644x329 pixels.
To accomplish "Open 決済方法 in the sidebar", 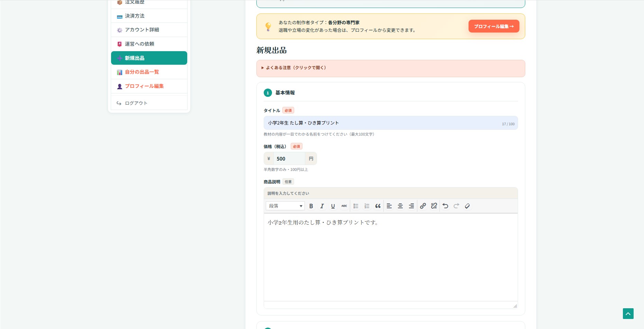I will (149, 16).
